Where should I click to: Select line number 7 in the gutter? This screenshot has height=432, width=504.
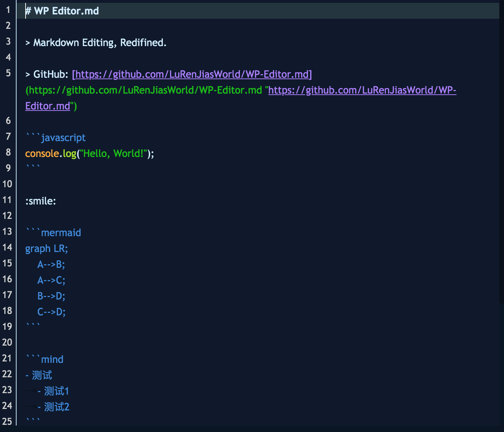(x=8, y=136)
